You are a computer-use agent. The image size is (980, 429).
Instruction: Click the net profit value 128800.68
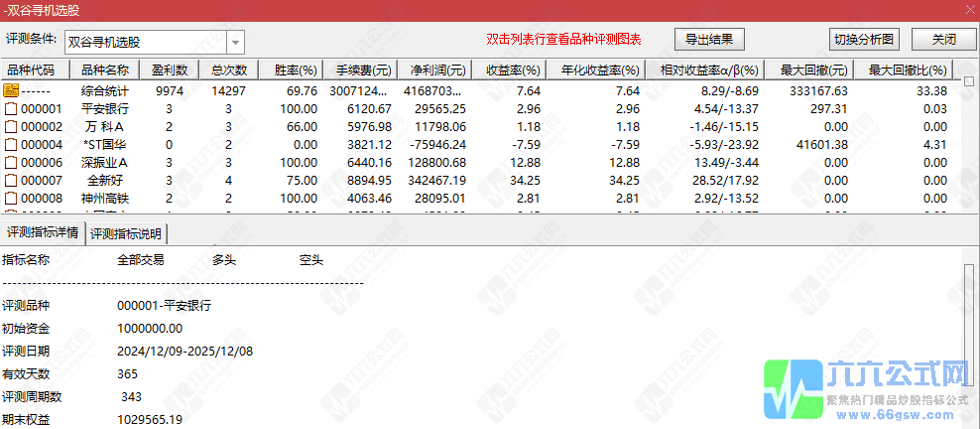pos(437,163)
